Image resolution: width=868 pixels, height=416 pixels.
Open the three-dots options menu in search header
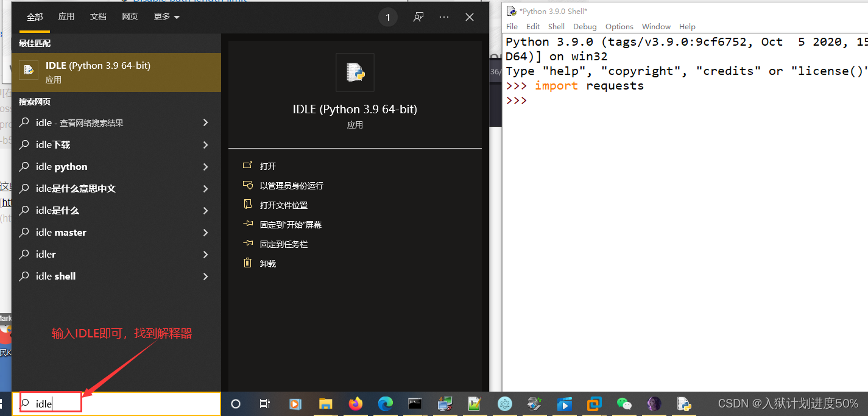444,18
